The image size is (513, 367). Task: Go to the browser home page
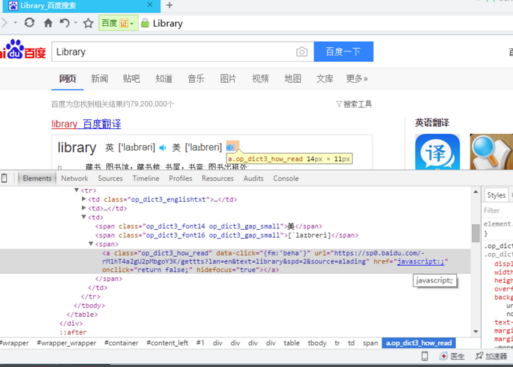click(48, 23)
